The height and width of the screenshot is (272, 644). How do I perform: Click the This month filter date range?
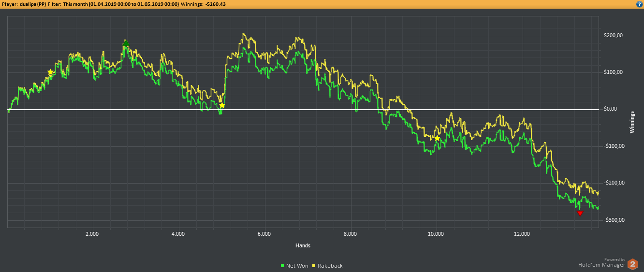click(121, 4)
